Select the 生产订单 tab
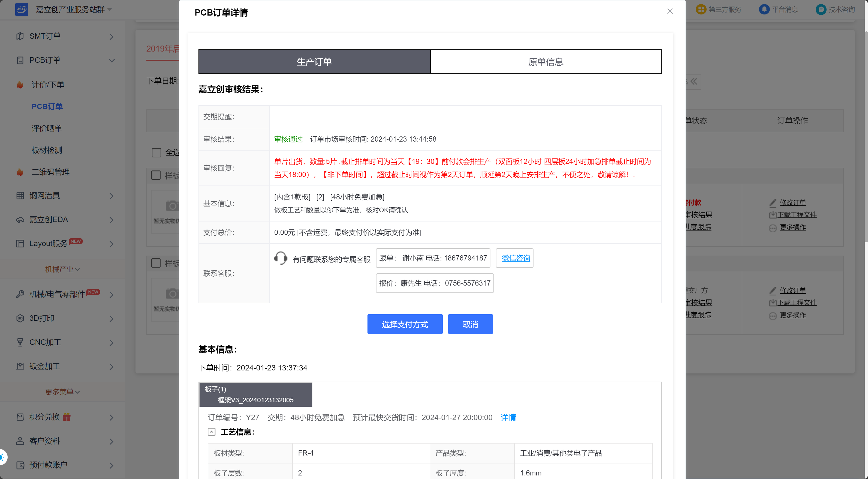 314,62
